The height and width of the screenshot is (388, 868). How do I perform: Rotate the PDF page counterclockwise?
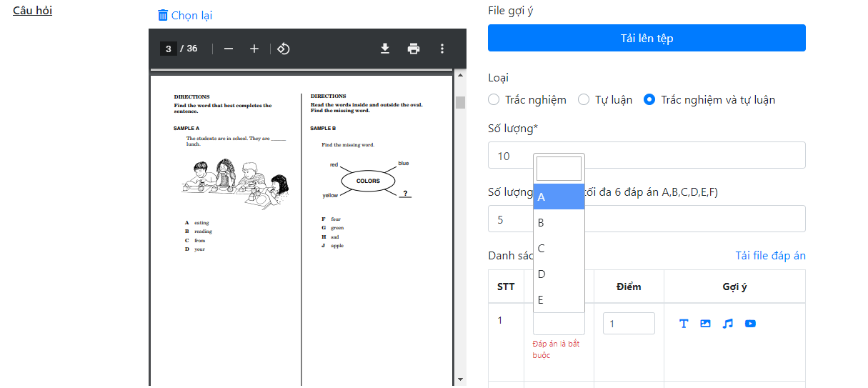[x=283, y=49]
